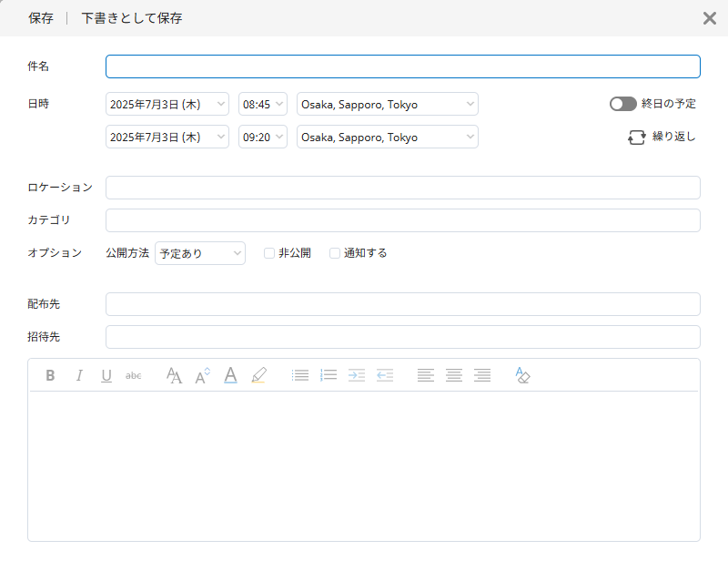This screenshot has width=728, height=571.
Task: Align text to the left
Action: (426, 375)
